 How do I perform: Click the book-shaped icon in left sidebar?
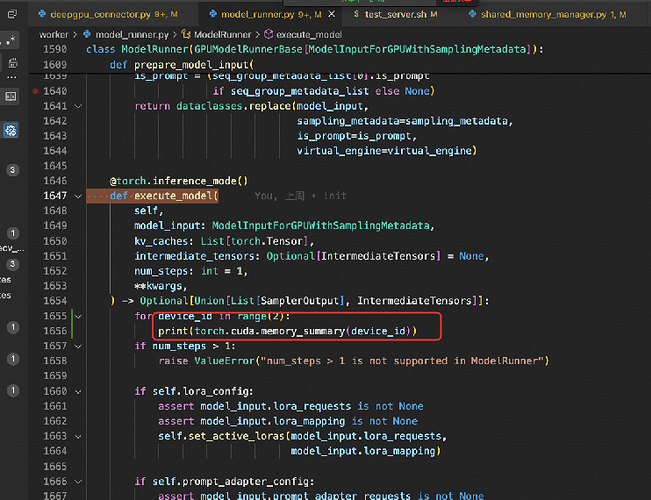pos(11,97)
